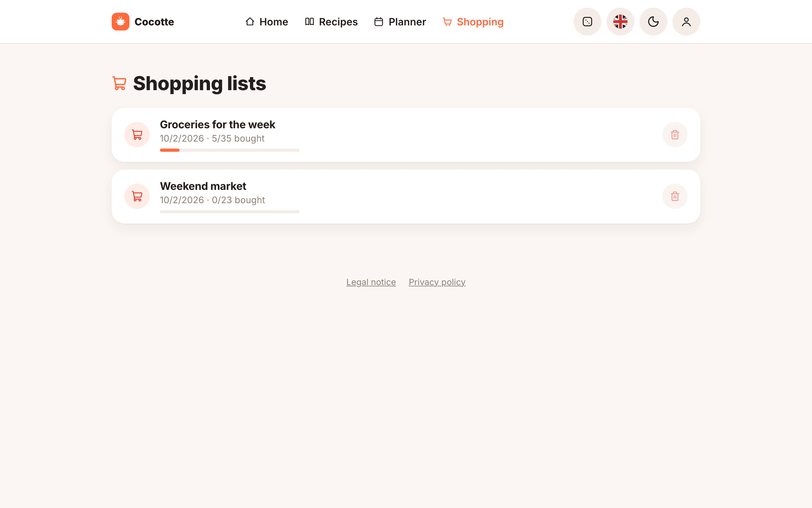Click the Cocotte pot logo icon
This screenshot has height=508, width=812.
[121, 22]
